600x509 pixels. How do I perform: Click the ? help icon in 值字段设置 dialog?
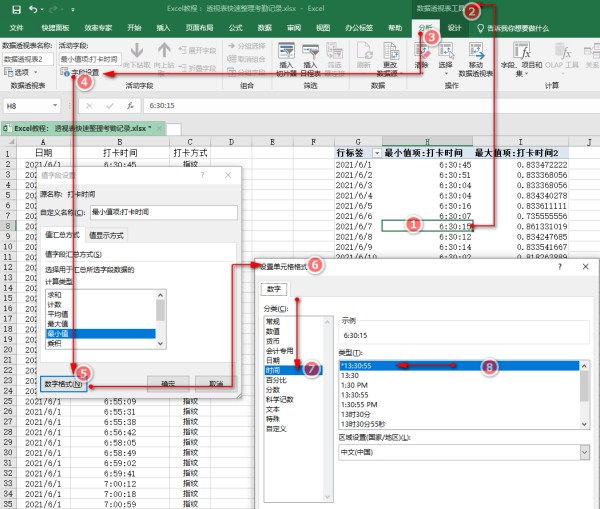click(x=202, y=175)
